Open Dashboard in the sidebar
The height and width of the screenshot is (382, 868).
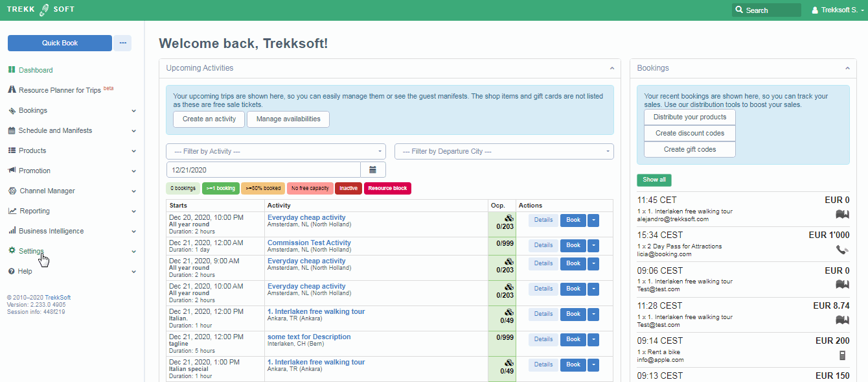pos(36,70)
